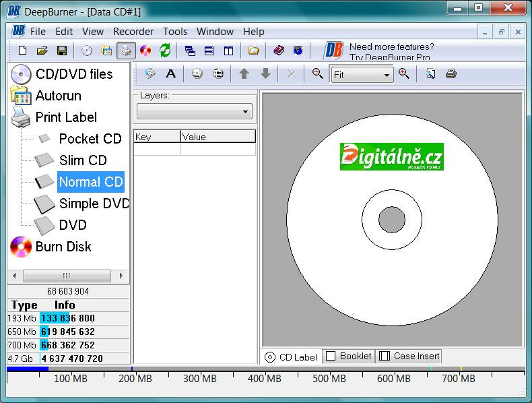Select the Insert Text 'A' tool

171,74
